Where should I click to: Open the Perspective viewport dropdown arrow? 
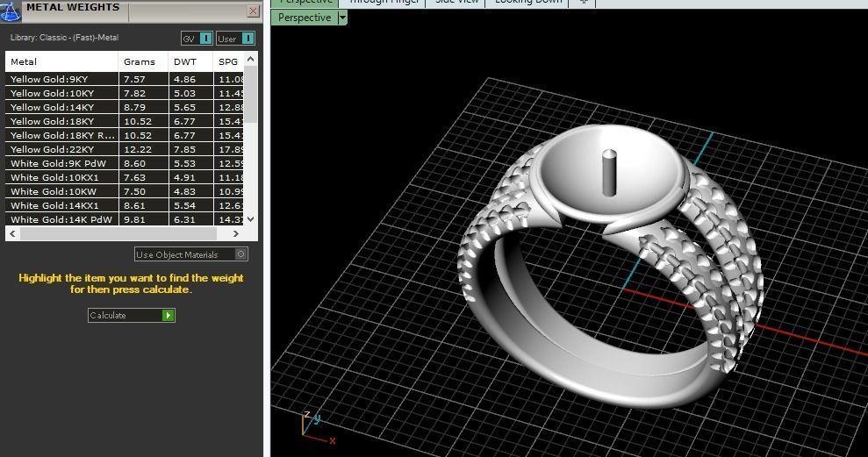(342, 18)
